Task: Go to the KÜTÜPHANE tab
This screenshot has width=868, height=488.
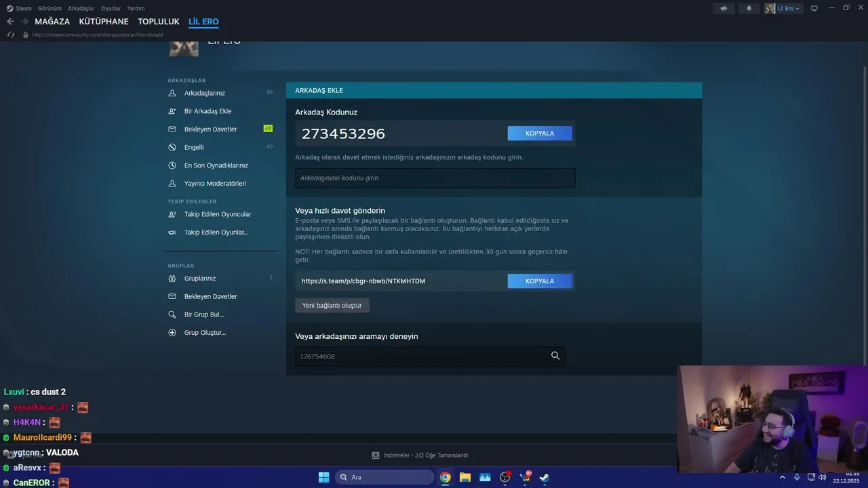Action: 104,22
